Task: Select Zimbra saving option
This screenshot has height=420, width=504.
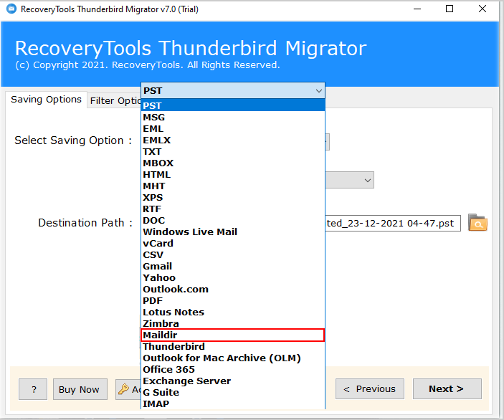Action: (x=233, y=323)
